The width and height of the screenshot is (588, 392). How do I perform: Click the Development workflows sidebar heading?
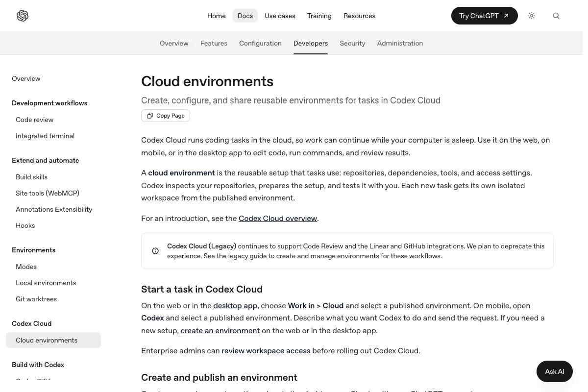point(49,103)
